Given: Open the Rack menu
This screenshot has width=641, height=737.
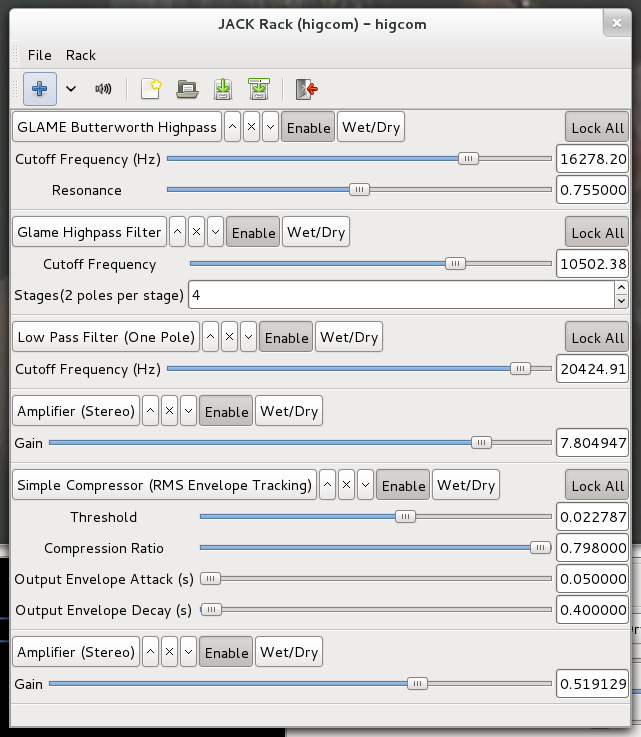Looking at the screenshot, I should click(81, 55).
